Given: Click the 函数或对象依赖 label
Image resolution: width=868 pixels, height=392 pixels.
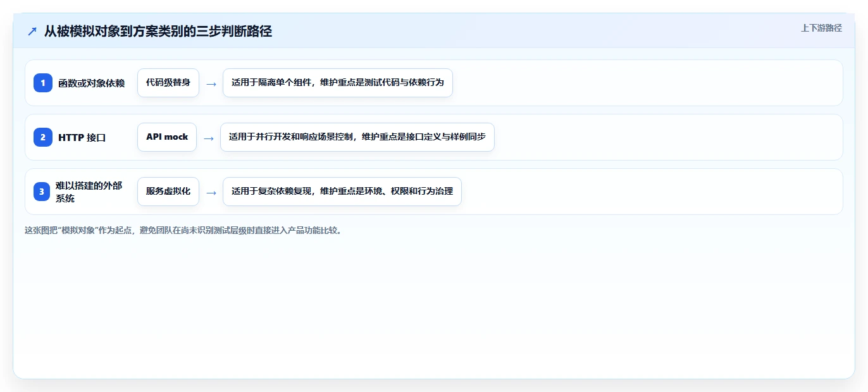Looking at the screenshot, I should point(91,83).
